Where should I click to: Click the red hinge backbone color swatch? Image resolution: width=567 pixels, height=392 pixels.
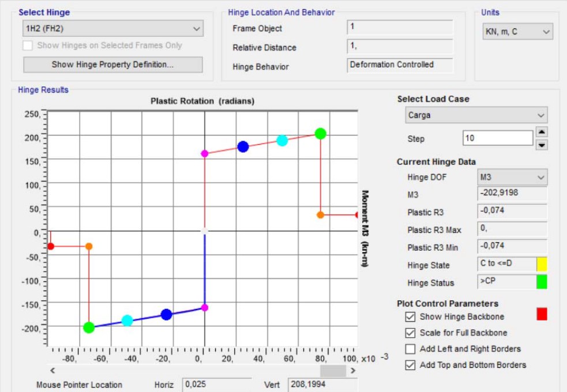click(x=542, y=314)
